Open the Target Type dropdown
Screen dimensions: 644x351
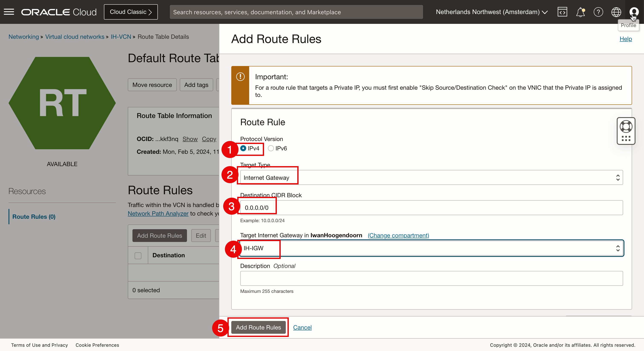[x=431, y=177]
